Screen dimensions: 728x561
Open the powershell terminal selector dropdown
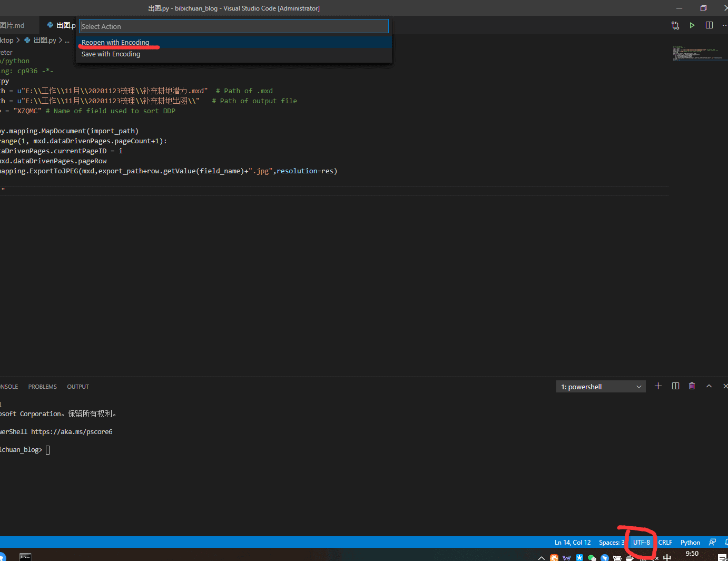pyautogui.click(x=601, y=387)
